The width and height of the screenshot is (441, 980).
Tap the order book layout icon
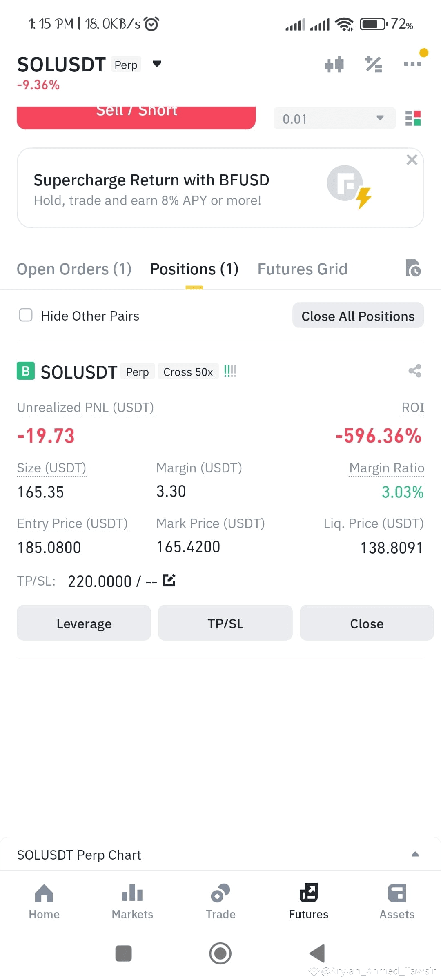point(413,118)
